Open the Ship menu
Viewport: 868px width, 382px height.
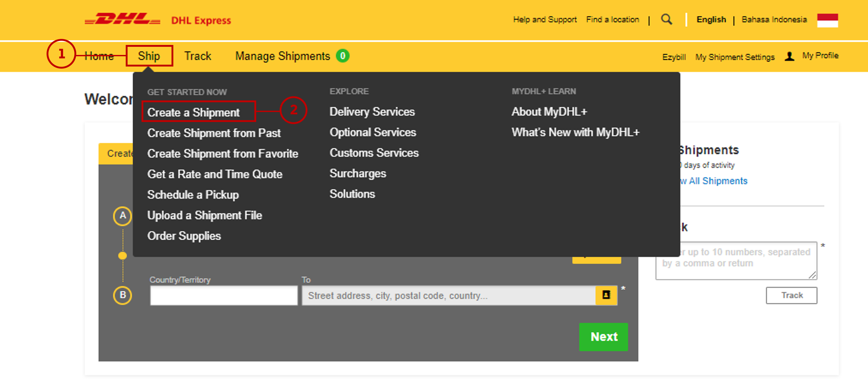pos(149,56)
